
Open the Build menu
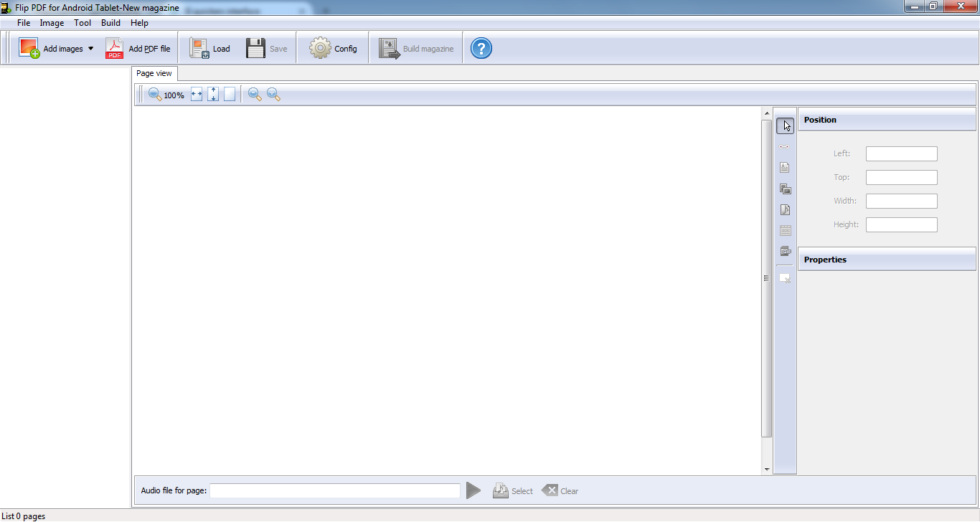[x=110, y=22]
